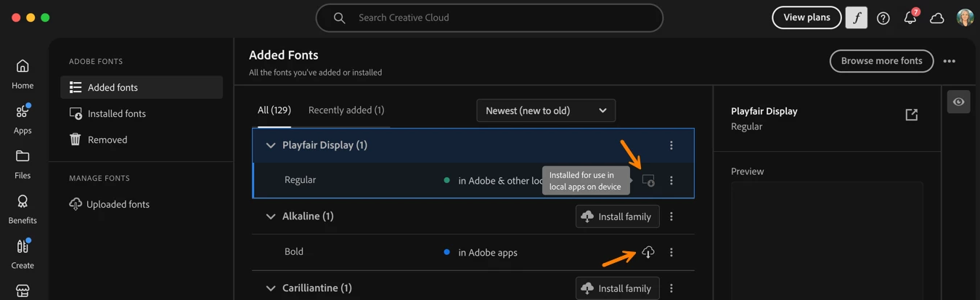This screenshot has height=300, width=980.
Task: Click the installed-on-device icon for Playfair Regular
Action: [648, 180]
